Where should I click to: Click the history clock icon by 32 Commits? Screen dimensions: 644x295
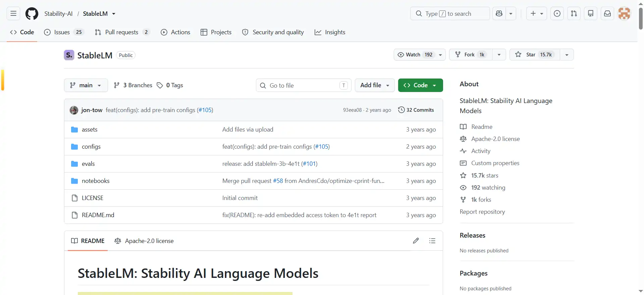401,110
